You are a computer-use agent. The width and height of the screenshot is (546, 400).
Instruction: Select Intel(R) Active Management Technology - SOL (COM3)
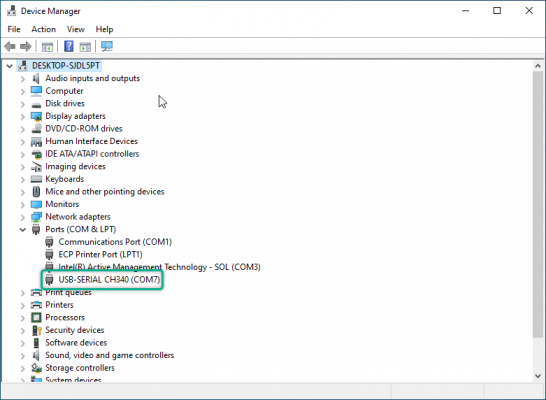click(x=159, y=267)
